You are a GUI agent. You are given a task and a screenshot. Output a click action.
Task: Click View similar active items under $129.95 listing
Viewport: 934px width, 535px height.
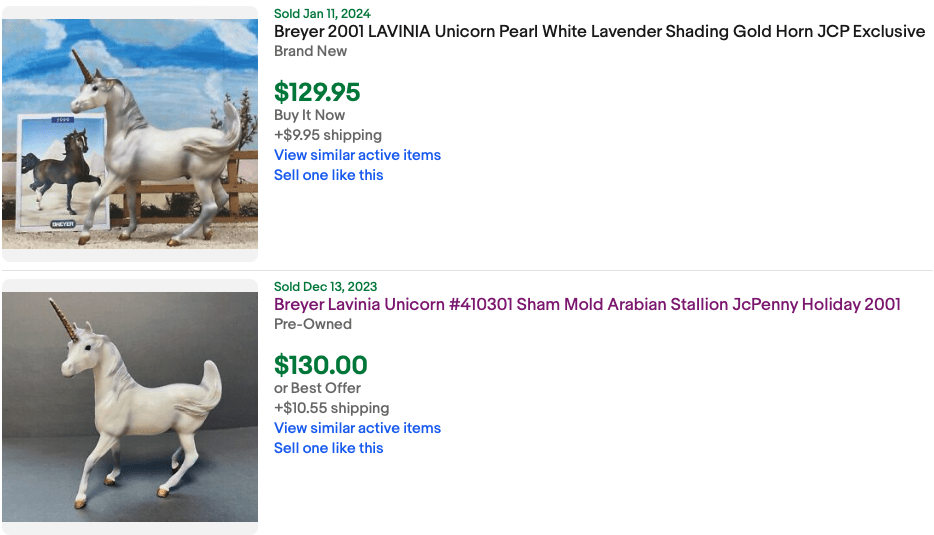357,155
